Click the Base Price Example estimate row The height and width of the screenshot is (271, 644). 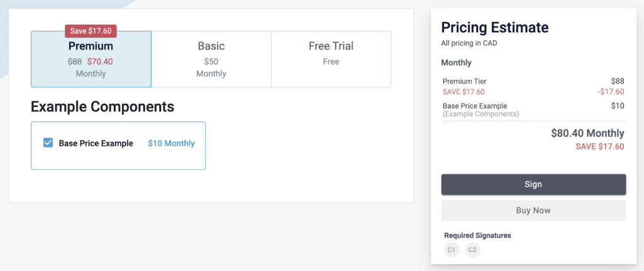click(533, 109)
